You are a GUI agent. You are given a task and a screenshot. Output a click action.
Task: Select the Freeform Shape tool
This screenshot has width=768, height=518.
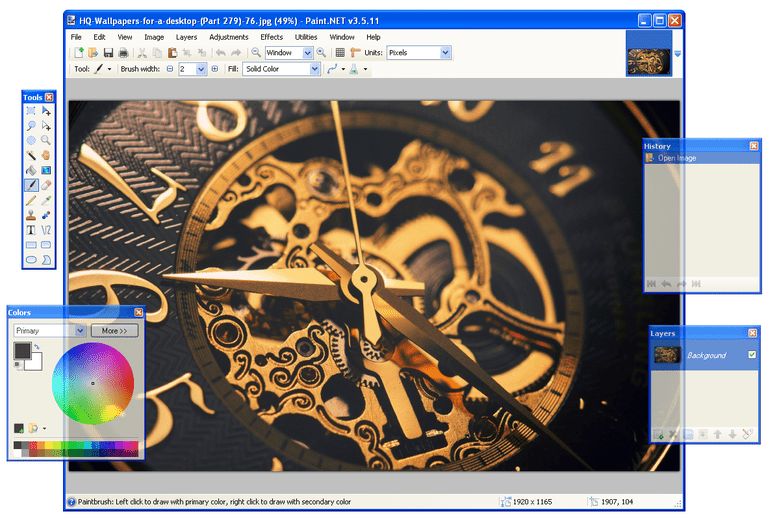pos(46,259)
